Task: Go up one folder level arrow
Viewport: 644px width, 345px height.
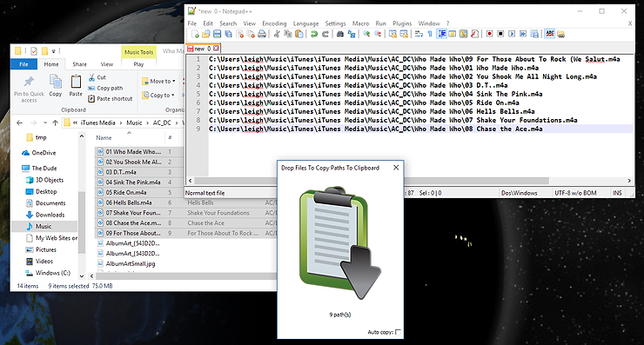Action: coord(55,123)
